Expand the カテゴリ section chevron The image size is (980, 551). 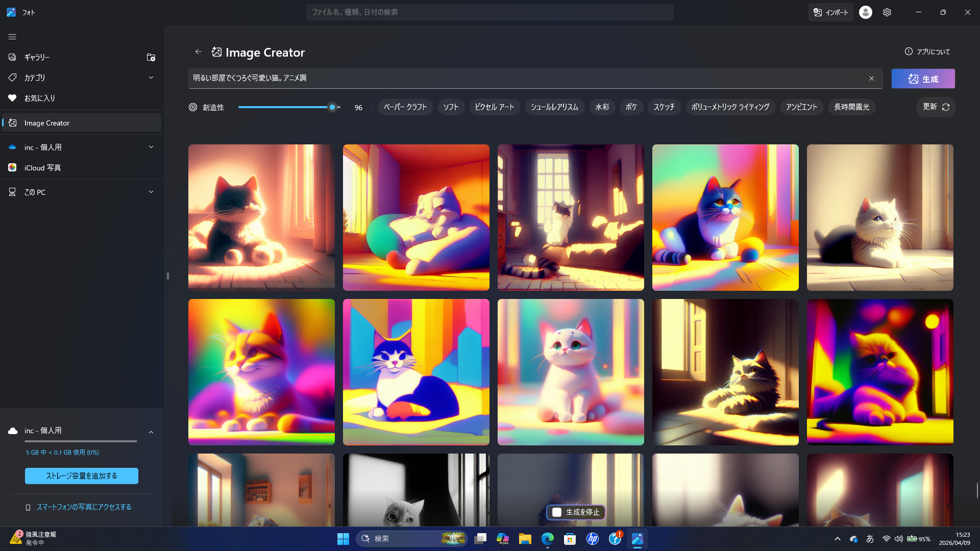[x=151, y=78]
